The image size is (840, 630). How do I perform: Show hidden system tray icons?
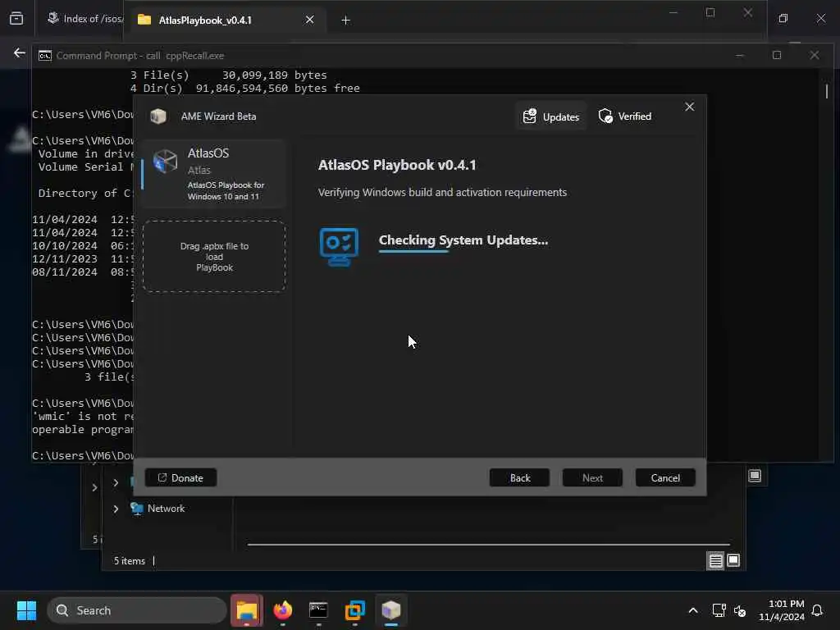(692, 610)
